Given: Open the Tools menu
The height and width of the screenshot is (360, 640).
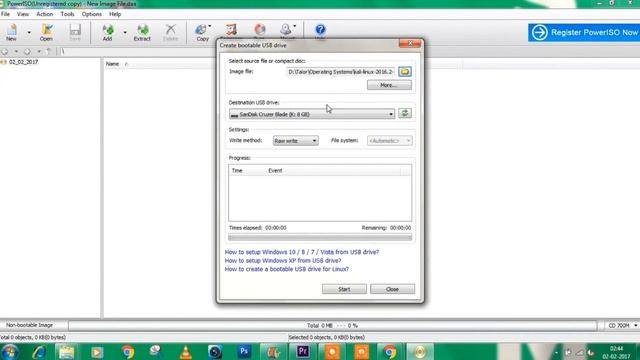Looking at the screenshot, I should [67, 14].
